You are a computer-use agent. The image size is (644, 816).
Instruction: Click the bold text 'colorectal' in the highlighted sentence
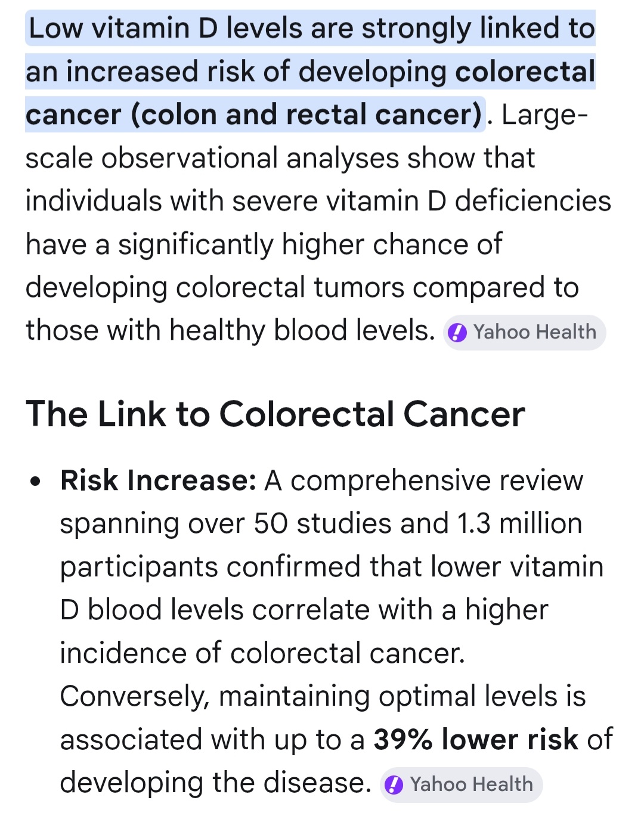525,72
